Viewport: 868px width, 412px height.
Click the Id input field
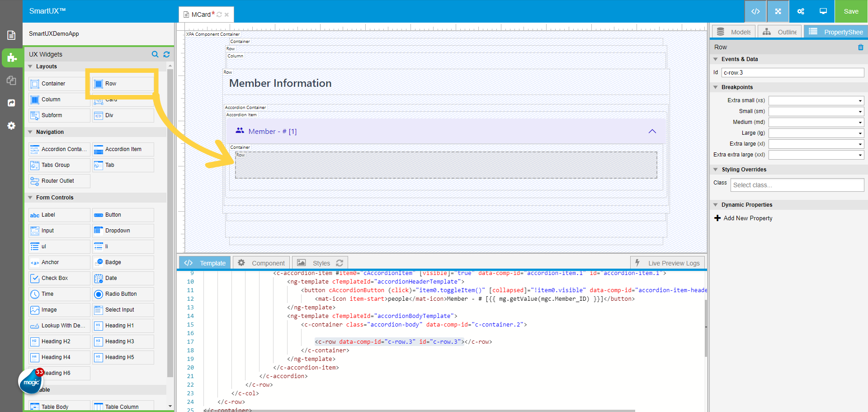click(793, 72)
